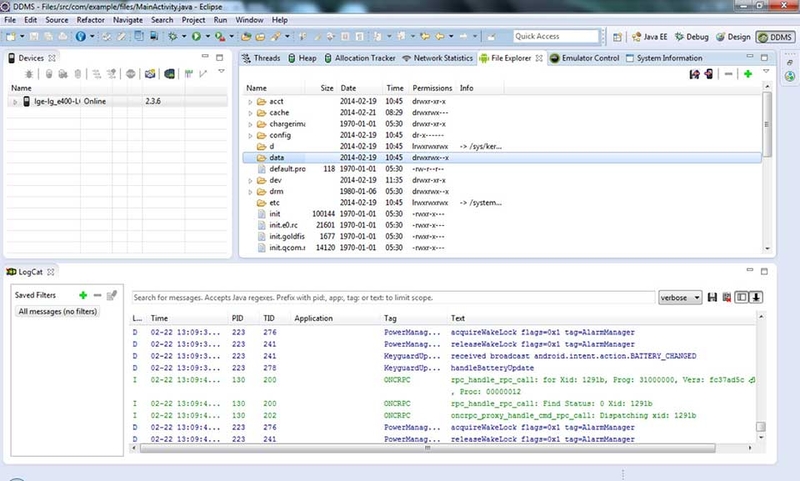This screenshot has height=481, width=800.
Task: Open the Android Virtual Device Manager icon
Action: tap(154, 36)
